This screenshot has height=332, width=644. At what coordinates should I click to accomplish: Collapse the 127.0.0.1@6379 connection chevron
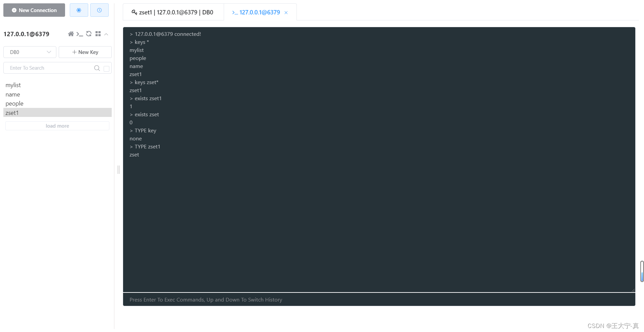106,34
